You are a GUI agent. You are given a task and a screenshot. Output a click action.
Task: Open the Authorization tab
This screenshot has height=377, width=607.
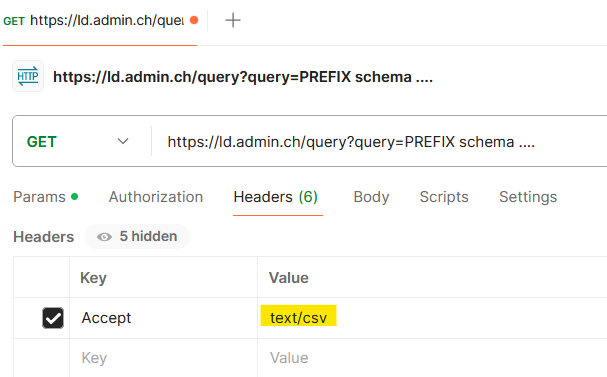tap(156, 197)
